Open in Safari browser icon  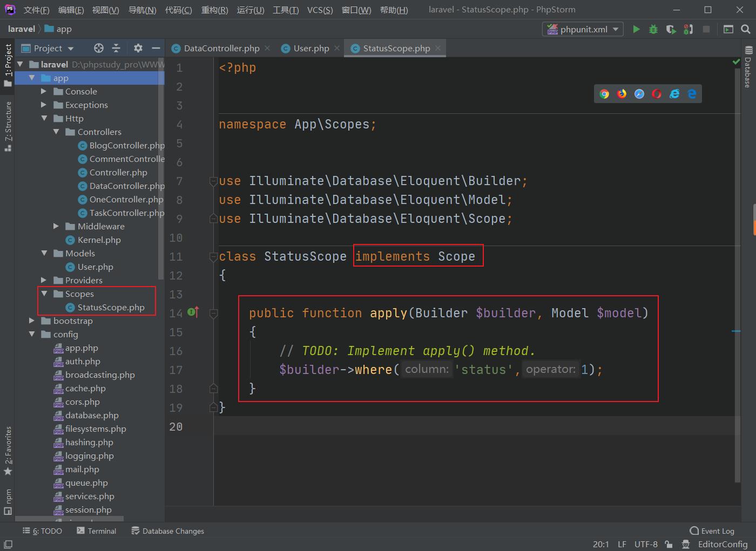(639, 94)
